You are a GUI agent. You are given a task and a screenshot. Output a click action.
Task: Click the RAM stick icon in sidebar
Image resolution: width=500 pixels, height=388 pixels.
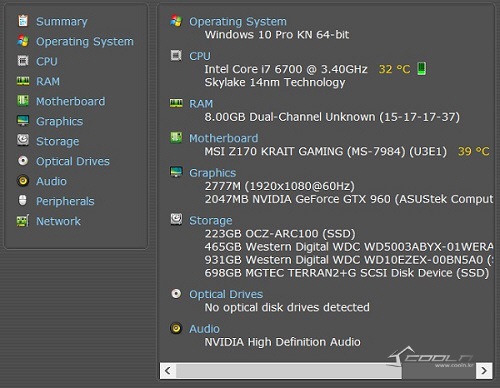(x=23, y=81)
